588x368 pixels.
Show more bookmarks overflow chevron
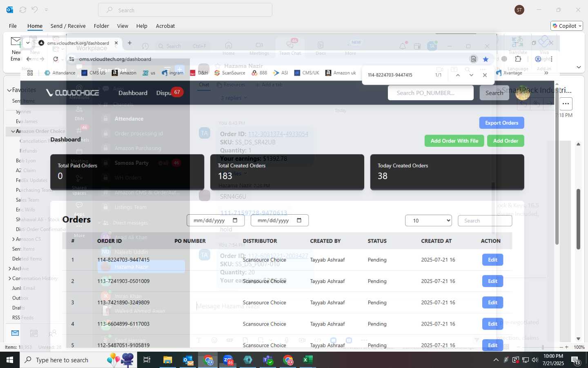click(x=546, y=73)
